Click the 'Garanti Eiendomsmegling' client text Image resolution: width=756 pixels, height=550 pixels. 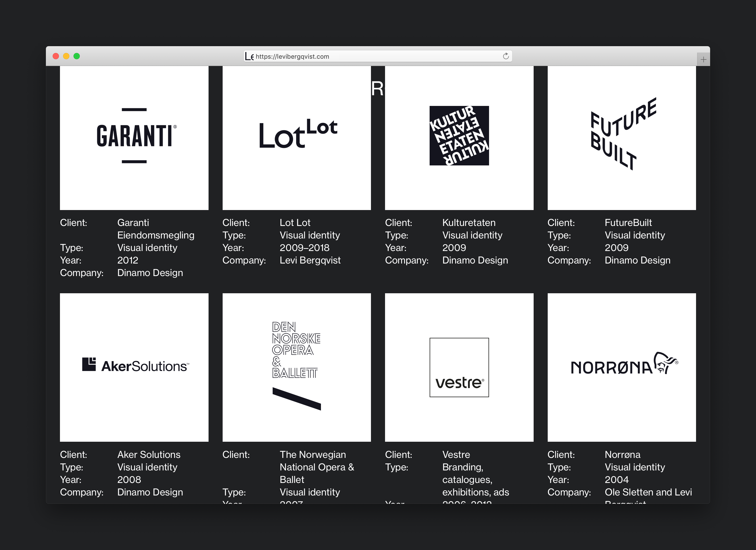[x=156, y=229]
